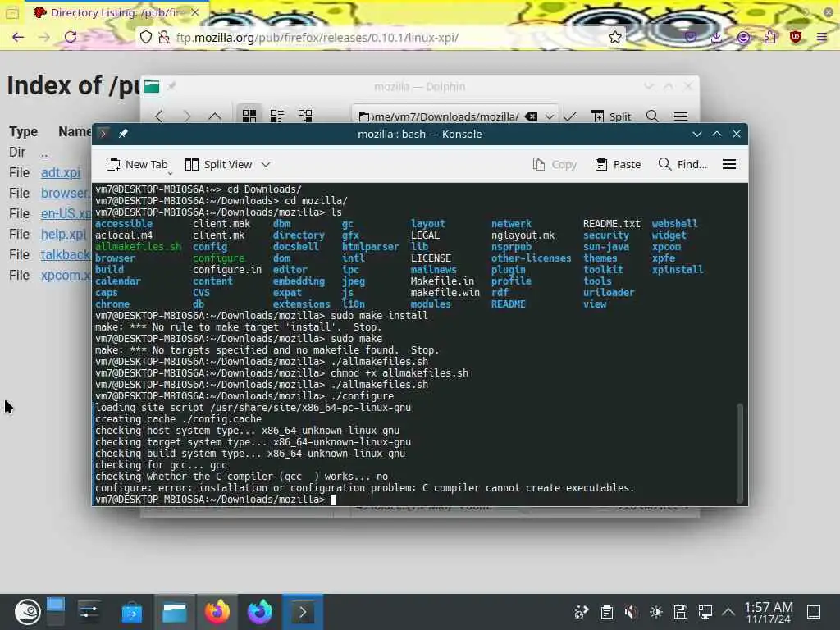Click the Firefox account icon
Viewport: 840px width, 630px height.
743,37
